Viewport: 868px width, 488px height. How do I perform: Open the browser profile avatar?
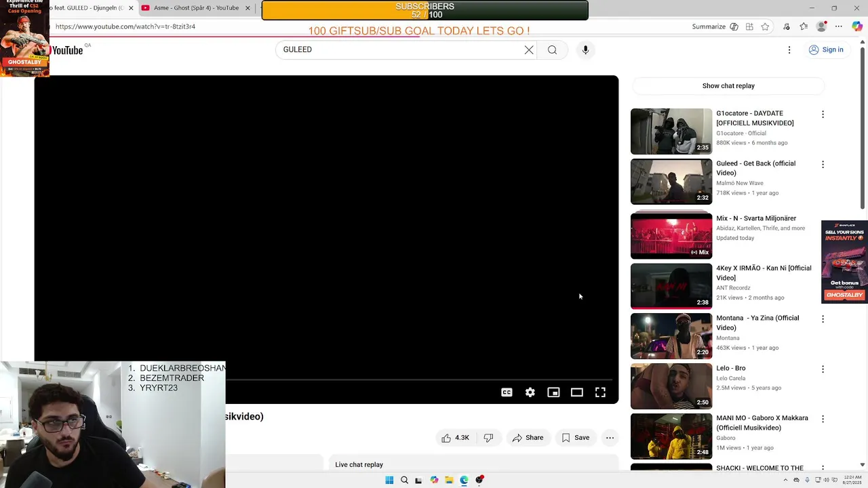tap(821, 26)
